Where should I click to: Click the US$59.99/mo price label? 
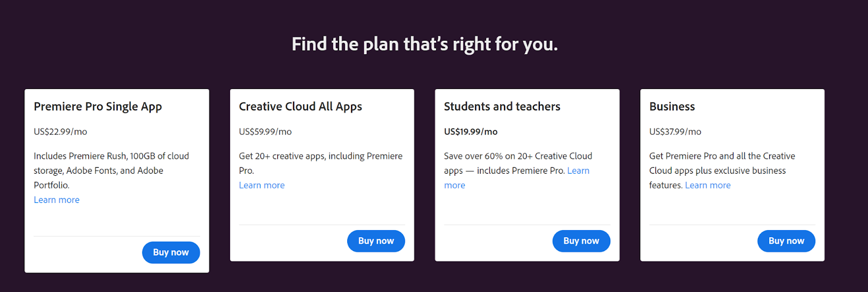[x=265, y=131]
